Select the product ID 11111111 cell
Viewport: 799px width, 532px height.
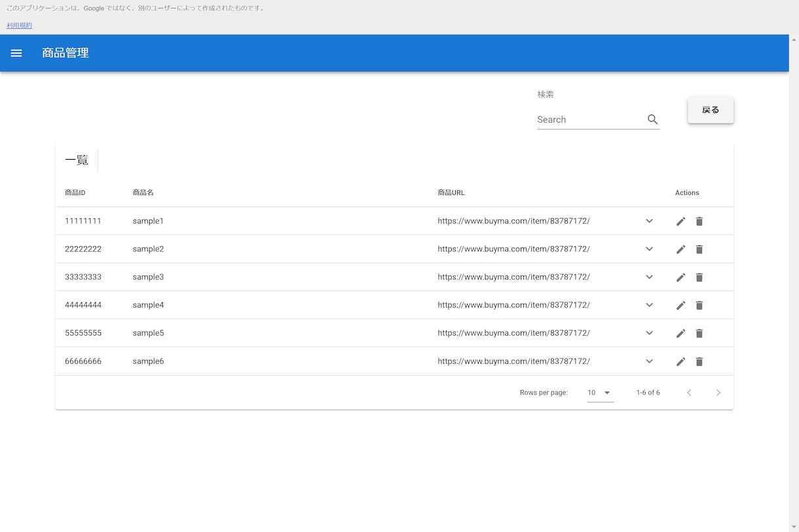tap(83, 221)
